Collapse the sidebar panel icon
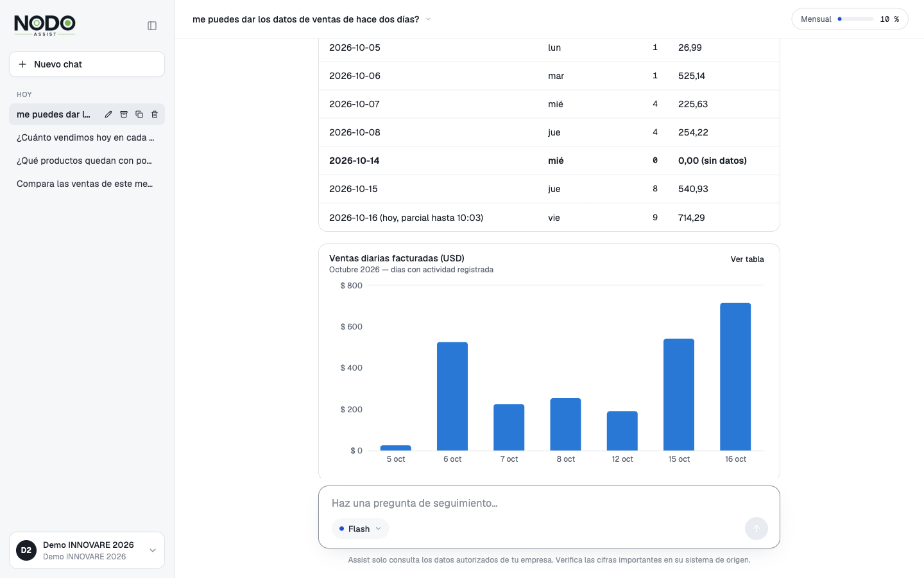The height and width of the screenshot is (578, 924). (152, 26)
